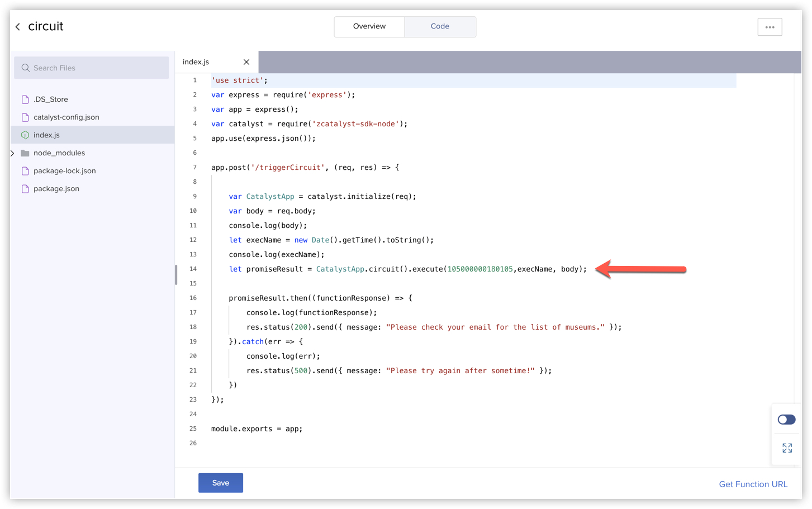Viewport: 812px width, 509px height.
Task: Expand the node_modules folder chevron
Action: tap(12, 153)
